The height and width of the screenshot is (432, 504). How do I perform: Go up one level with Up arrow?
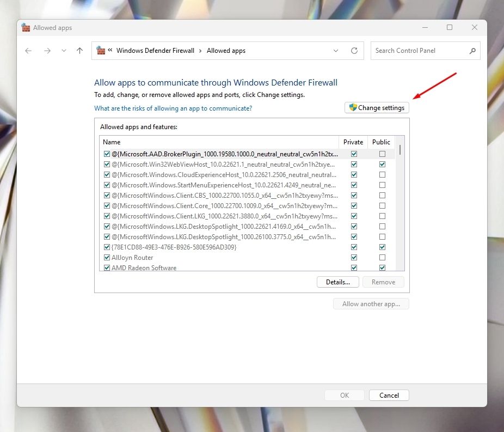(x=79, y=51)
